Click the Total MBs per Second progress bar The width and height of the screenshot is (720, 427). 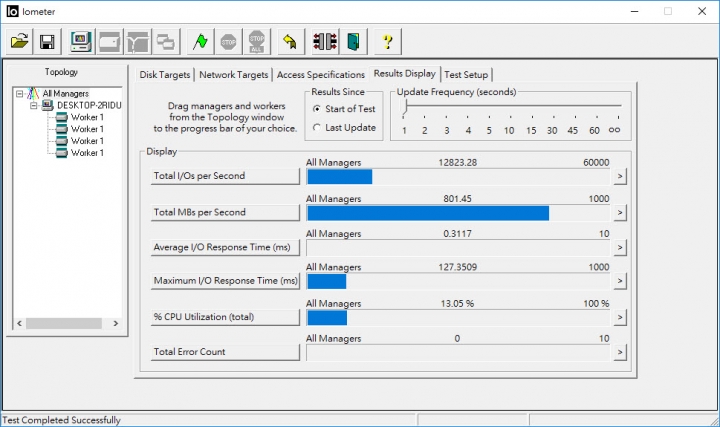(458, 213)
